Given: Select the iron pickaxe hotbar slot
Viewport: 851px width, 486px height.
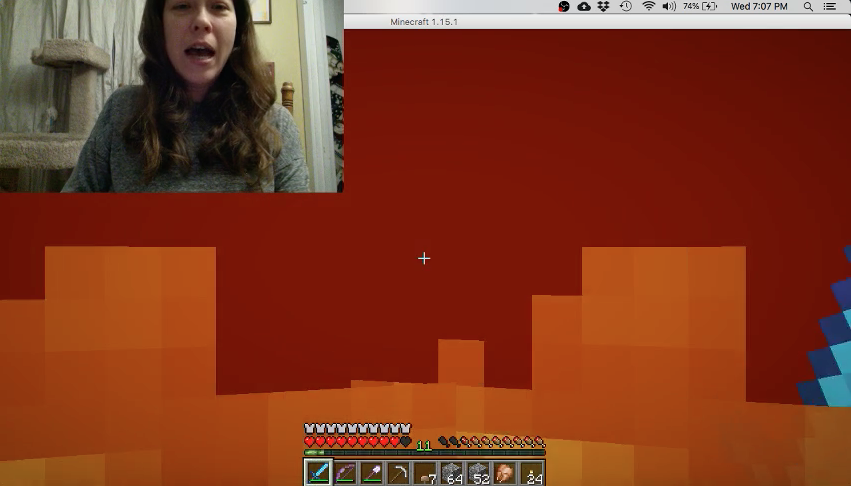Looking at the screenshot, I should [399, 473].
